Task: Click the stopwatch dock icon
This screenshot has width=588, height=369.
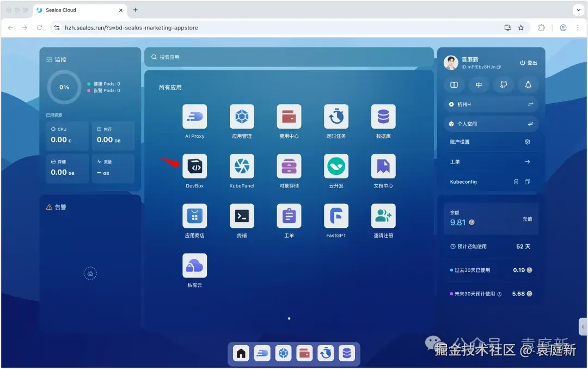Action: 326,353
